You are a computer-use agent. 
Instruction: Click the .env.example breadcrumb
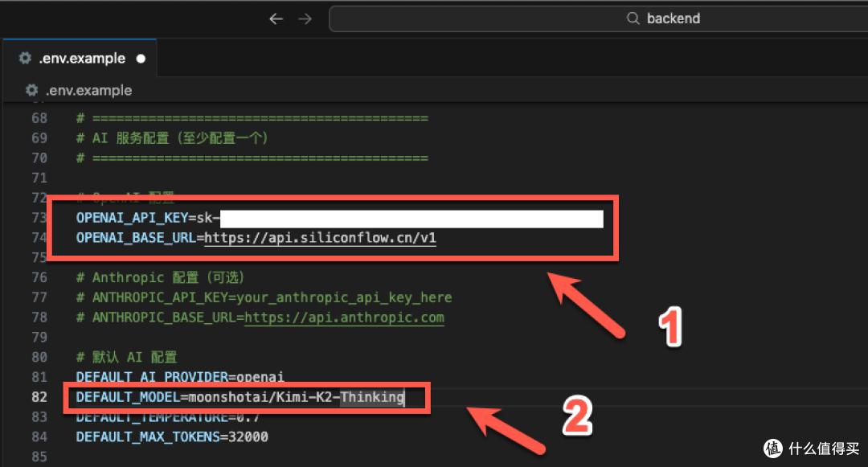[88, 90]
